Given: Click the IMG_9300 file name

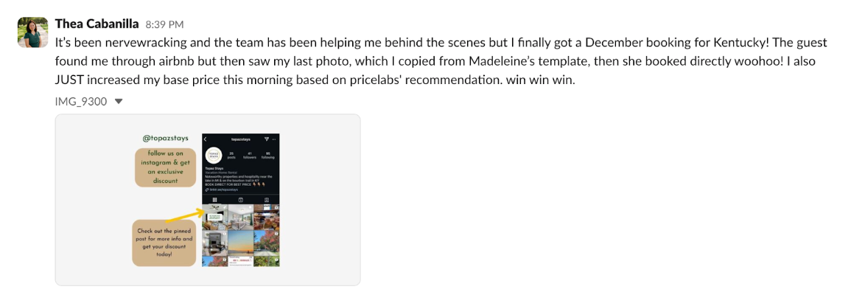Looking at the screenshot, I should [x=81, y=102].
